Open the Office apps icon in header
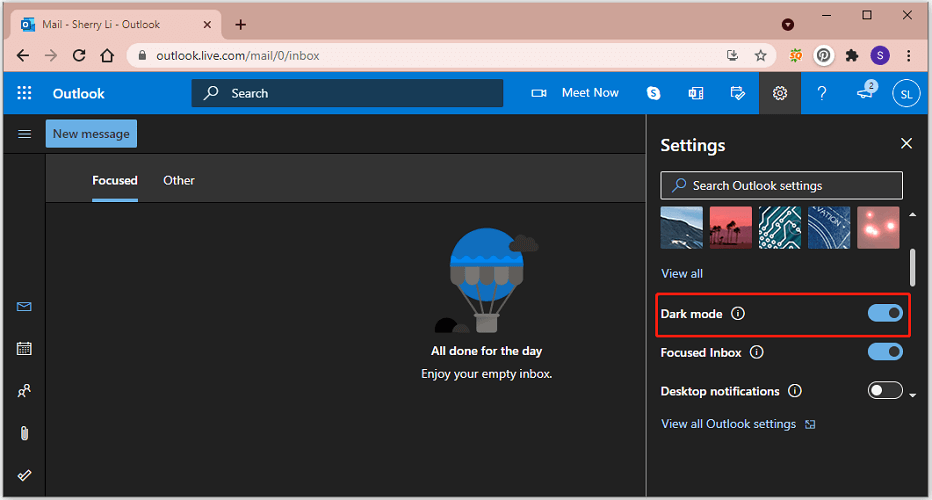932x500 pixels. point(695,93)
